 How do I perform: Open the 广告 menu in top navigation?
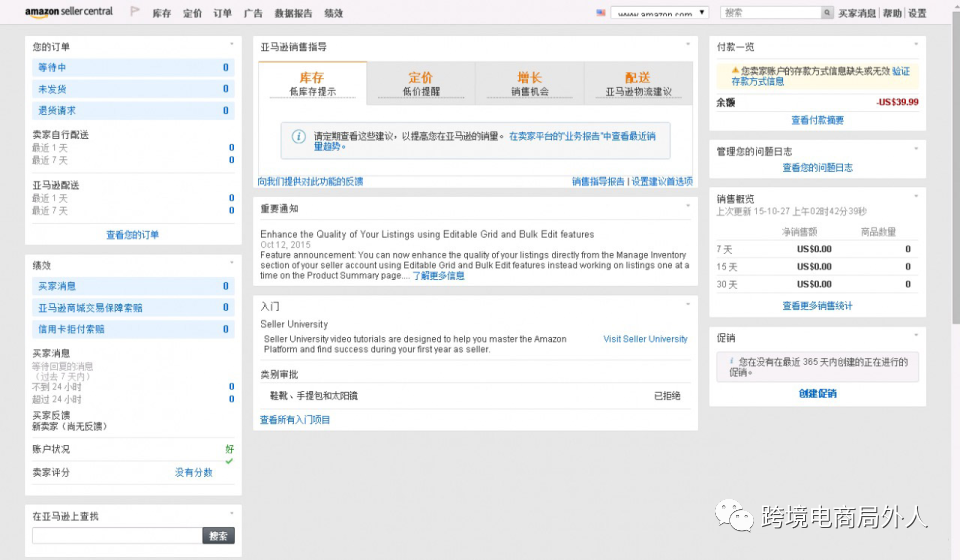[x=253, y=13]
